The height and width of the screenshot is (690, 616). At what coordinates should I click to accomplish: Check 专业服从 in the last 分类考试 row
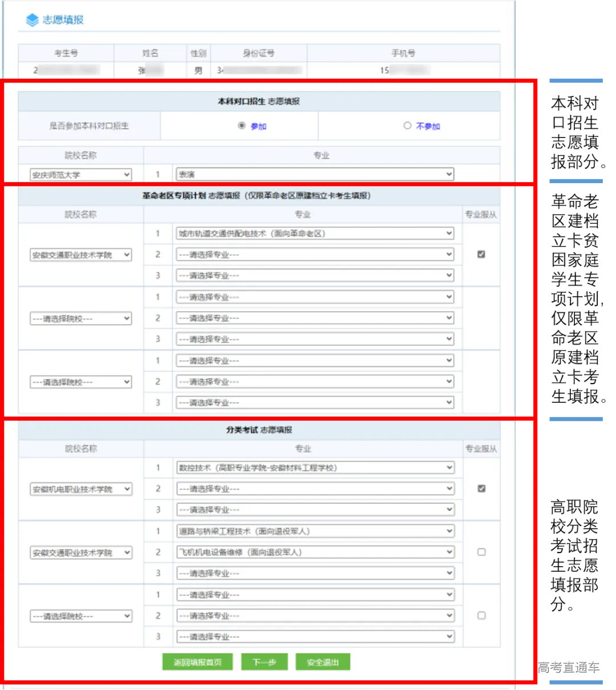tap(481, 615)
